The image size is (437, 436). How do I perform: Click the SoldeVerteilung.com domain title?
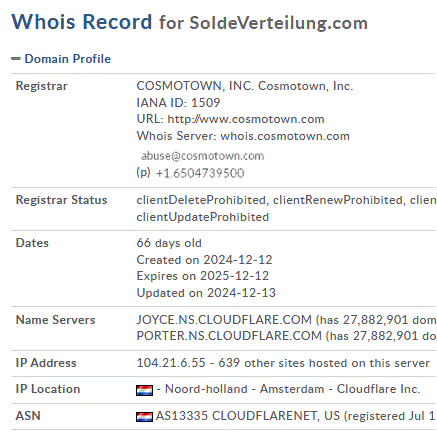[279, 23]
